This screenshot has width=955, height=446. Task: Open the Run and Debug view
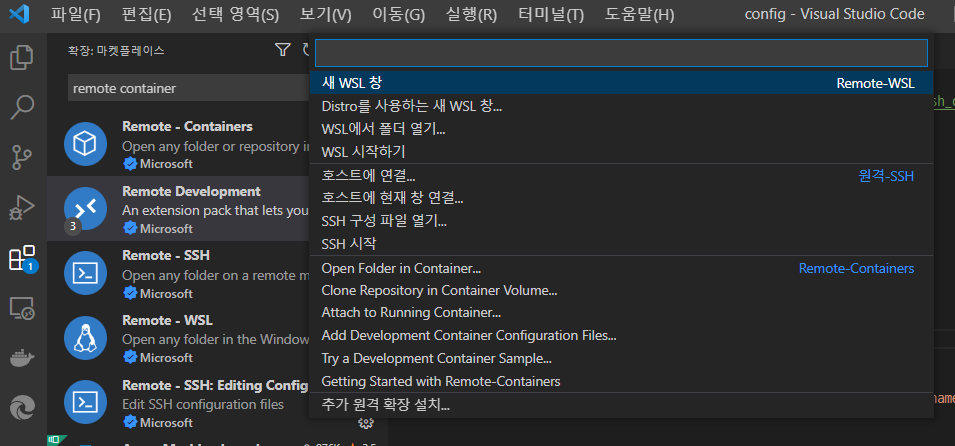point(22,208)
